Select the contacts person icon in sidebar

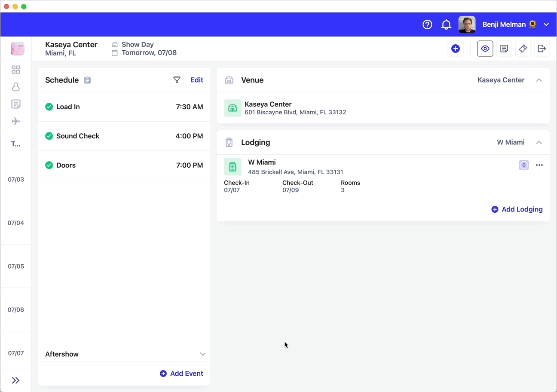[x=16, y=86]
